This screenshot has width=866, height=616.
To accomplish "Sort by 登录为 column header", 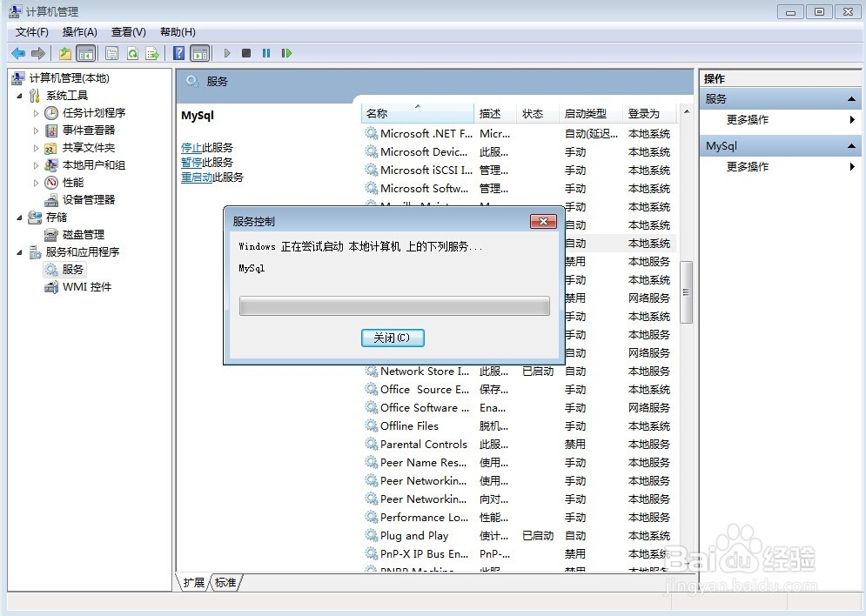I will pos(649,114).
